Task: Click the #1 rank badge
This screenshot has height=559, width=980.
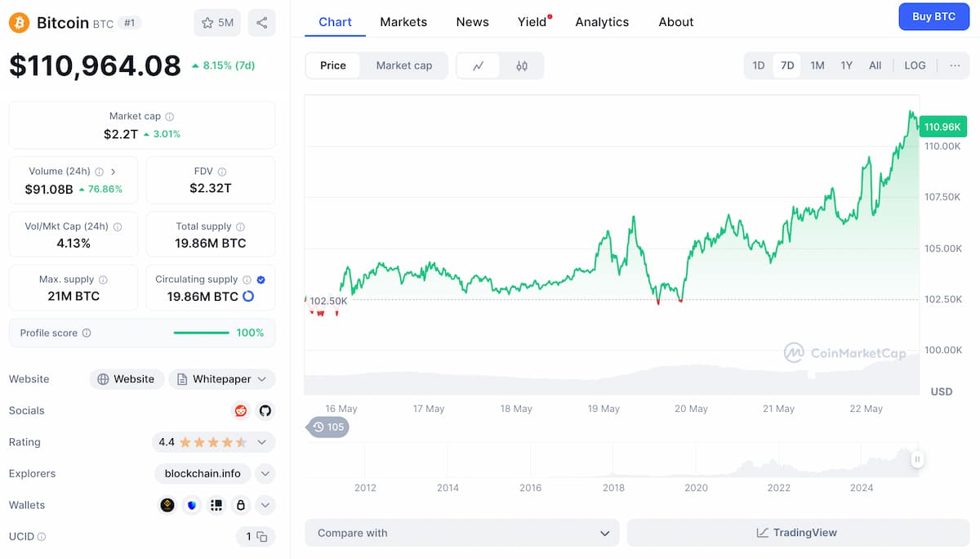Action: 129,23
